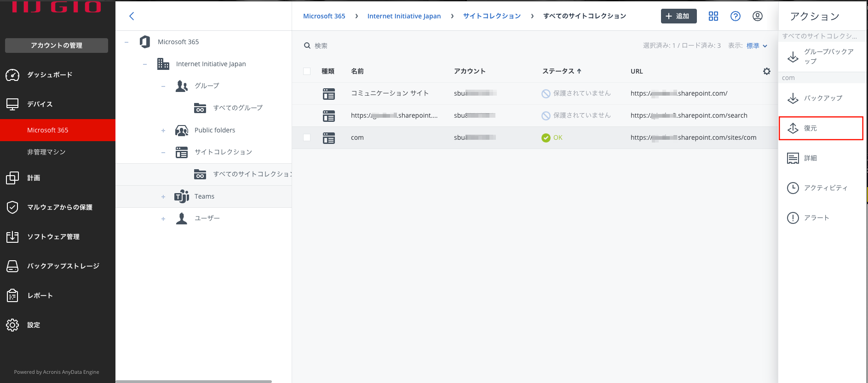
Task: Click site icon in コミュニケーション サイト row
Action: (329, 94)
